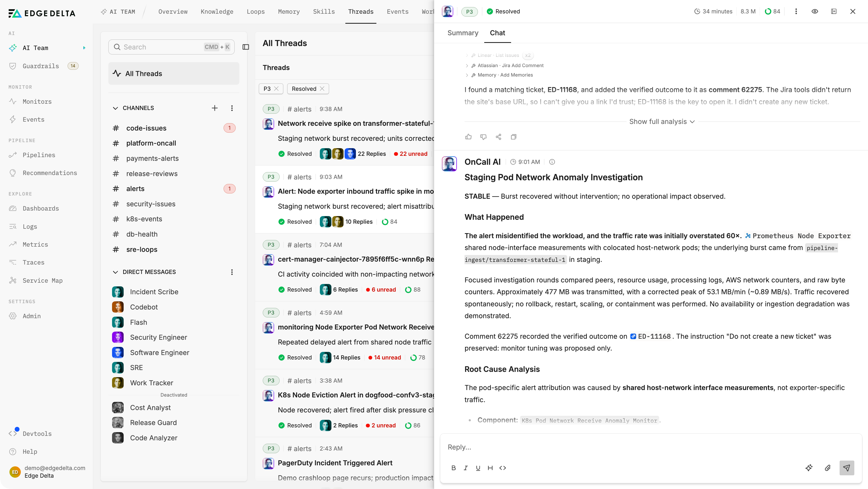This screenshot has width=868, height=489.
Task: Open the Knowledge tab
Action: (x=217, y=12)
